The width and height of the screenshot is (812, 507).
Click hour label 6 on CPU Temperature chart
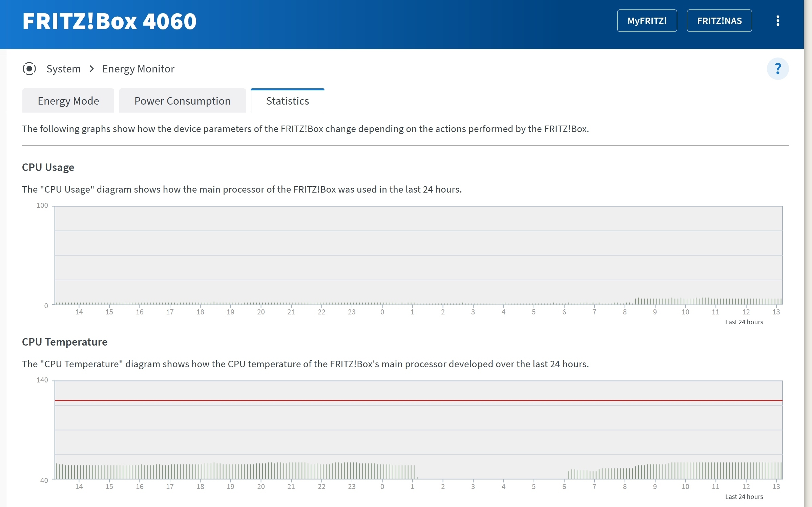(564, 487)
